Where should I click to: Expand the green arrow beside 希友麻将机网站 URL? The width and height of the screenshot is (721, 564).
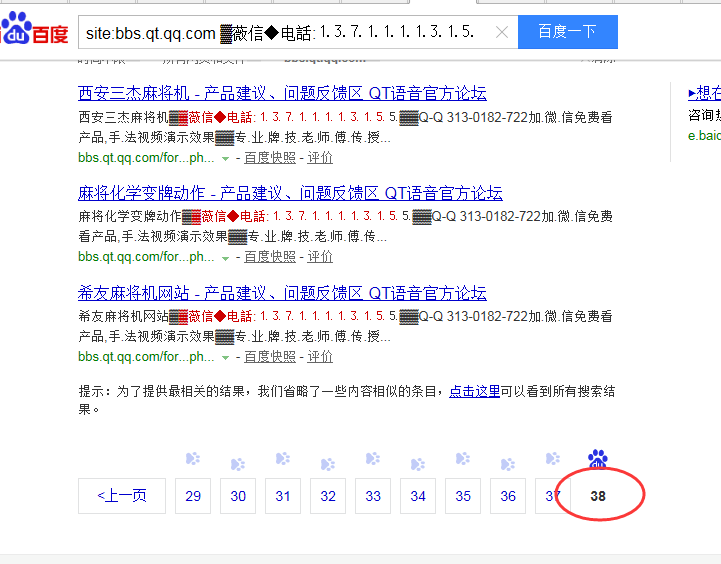coord(226,357)
